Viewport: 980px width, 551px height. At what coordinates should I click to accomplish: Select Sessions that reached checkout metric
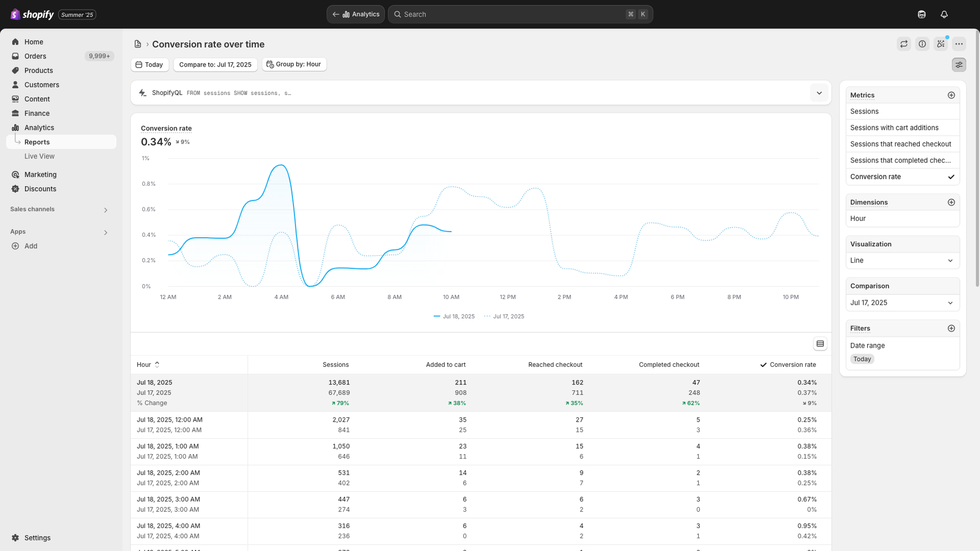tap(903, 144)
